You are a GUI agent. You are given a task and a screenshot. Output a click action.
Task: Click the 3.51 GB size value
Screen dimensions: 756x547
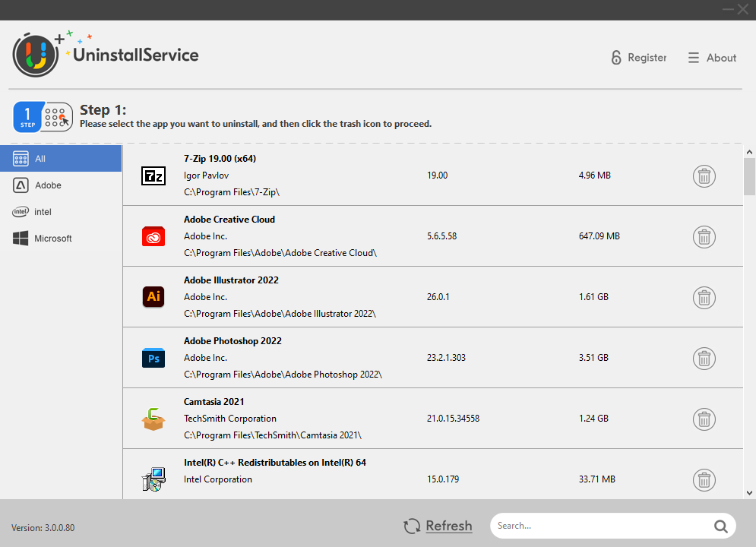coord(593,358)
